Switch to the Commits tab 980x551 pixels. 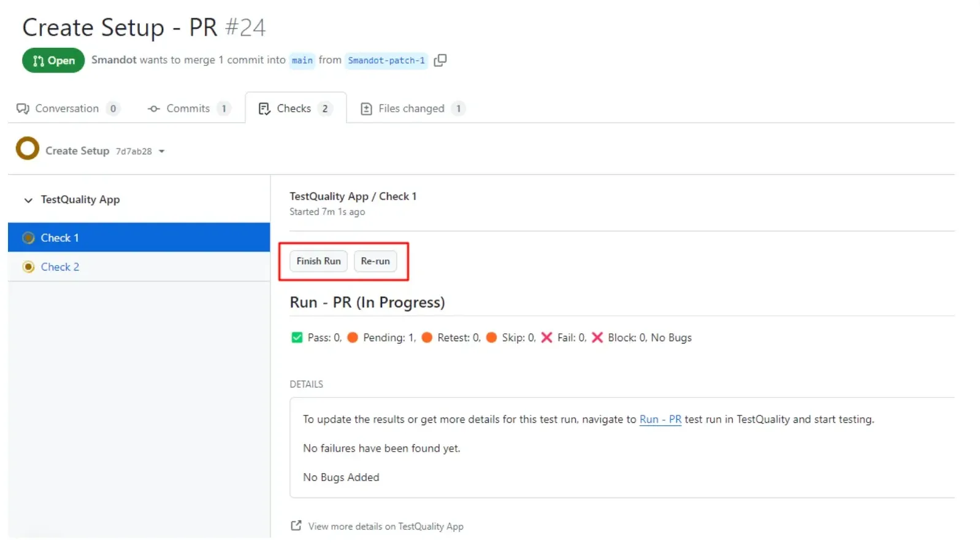(189, 108)
